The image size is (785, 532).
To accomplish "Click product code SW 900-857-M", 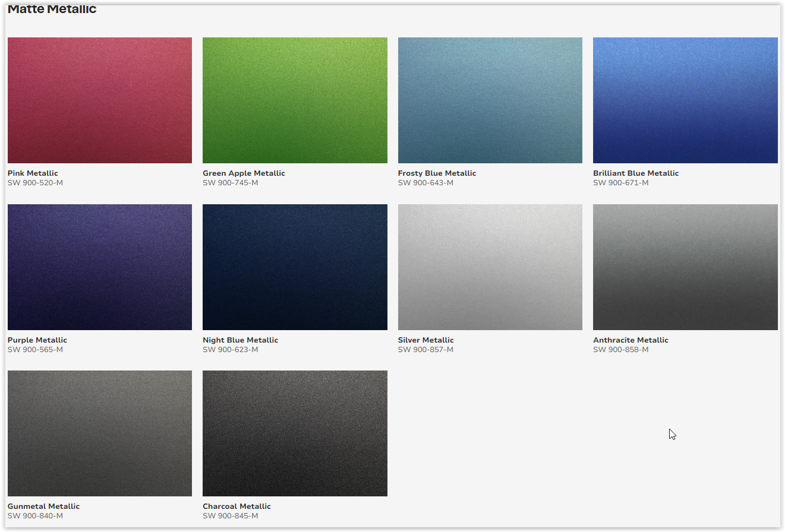I will [x=425, y=350].
